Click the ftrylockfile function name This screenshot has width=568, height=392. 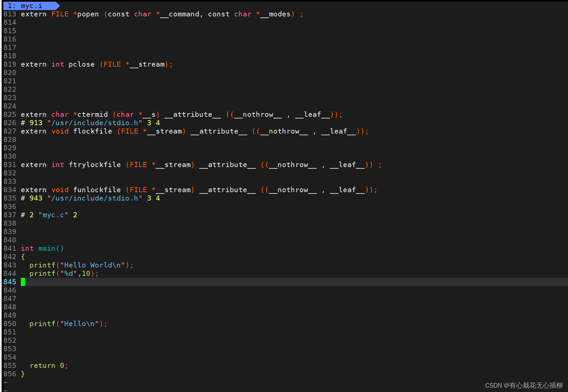click(95, 165)
